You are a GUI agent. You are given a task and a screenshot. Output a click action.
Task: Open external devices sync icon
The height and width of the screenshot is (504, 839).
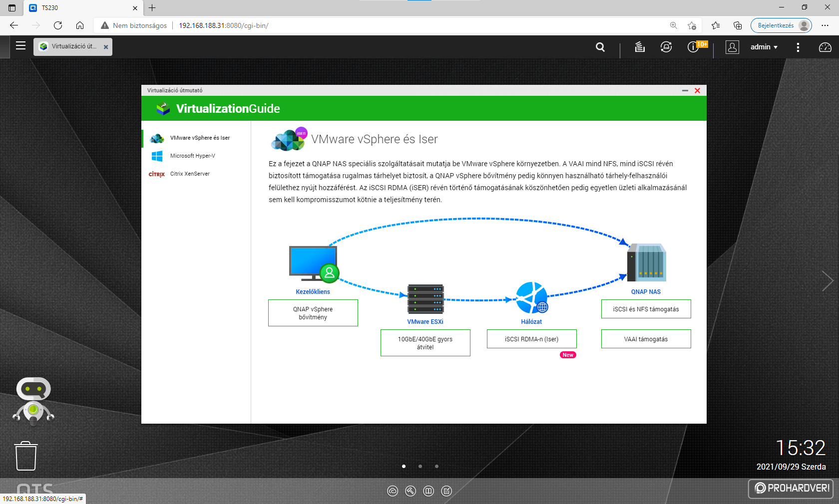(x=666, y=47)
